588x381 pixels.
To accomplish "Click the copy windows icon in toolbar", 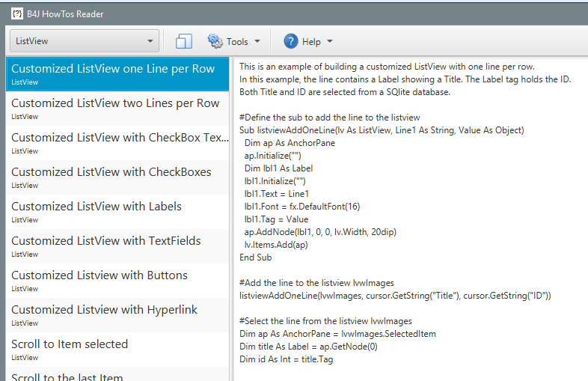I will coord(184,41).
